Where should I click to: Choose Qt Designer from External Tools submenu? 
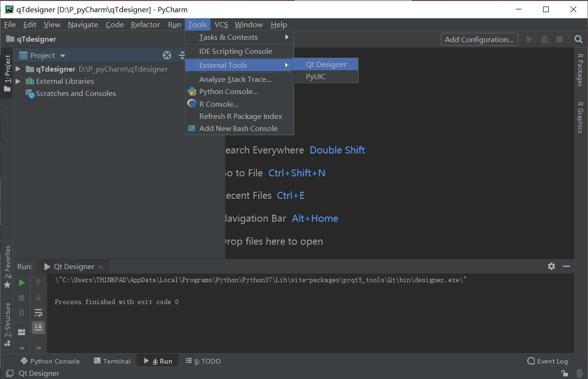point(325,65)
